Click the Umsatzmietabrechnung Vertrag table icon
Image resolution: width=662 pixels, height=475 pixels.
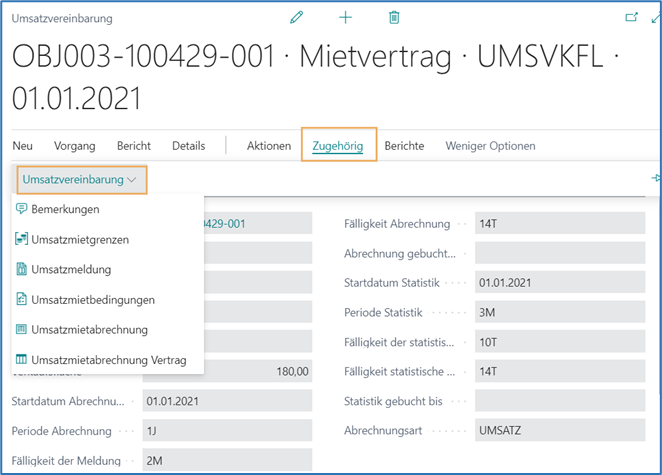click(x=22, y=359)
